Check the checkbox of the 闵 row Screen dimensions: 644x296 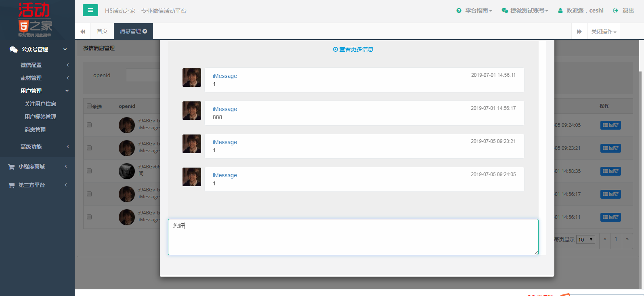[x=89, y=171]
